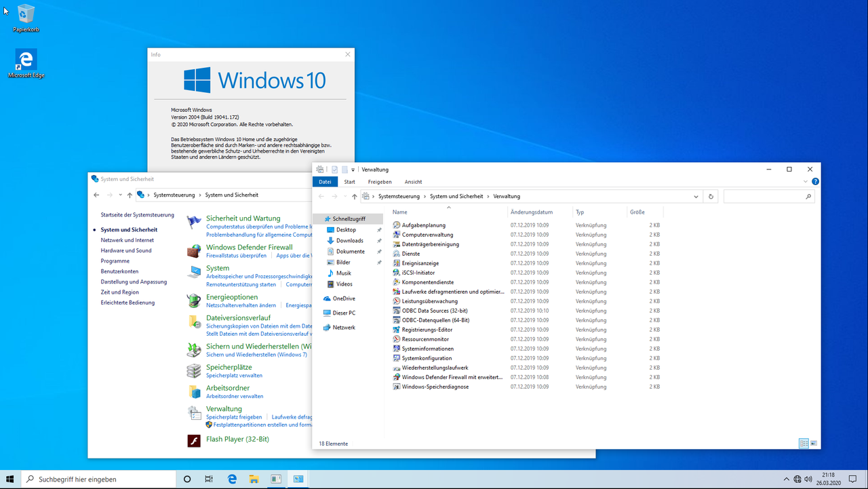This screenshot has width=868, height=489.
Task: Select the Datenträgerbereinigung icon
Action: [x=397, y=244]
